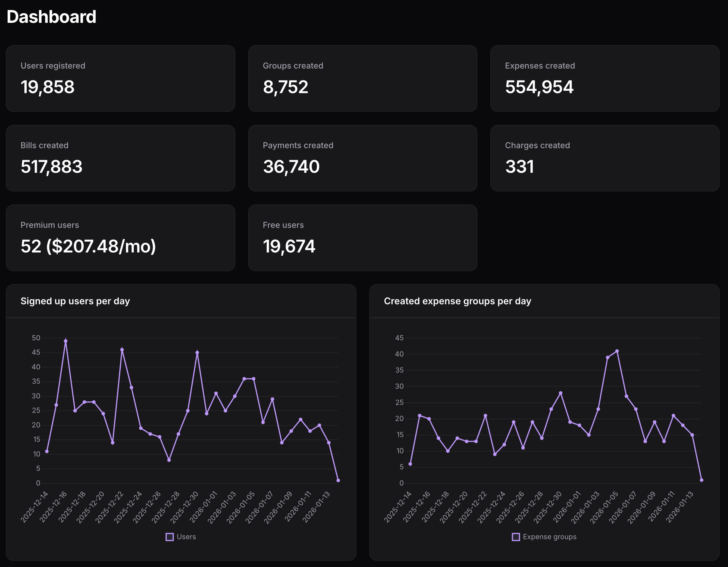Viewport: 728px width, 567px height.
Task: Select the Expenses created value 554,954
Action: 539,87
